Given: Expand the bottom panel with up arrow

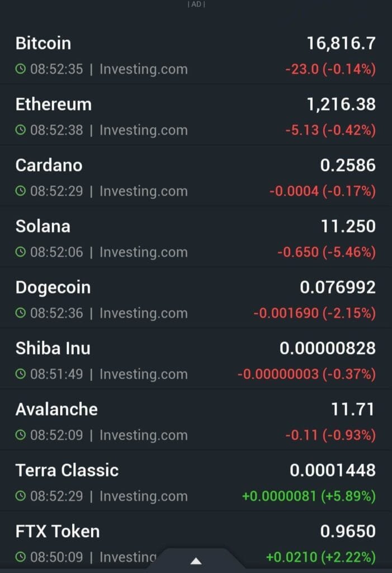Looking at the screenshot, I should [196, 560].
